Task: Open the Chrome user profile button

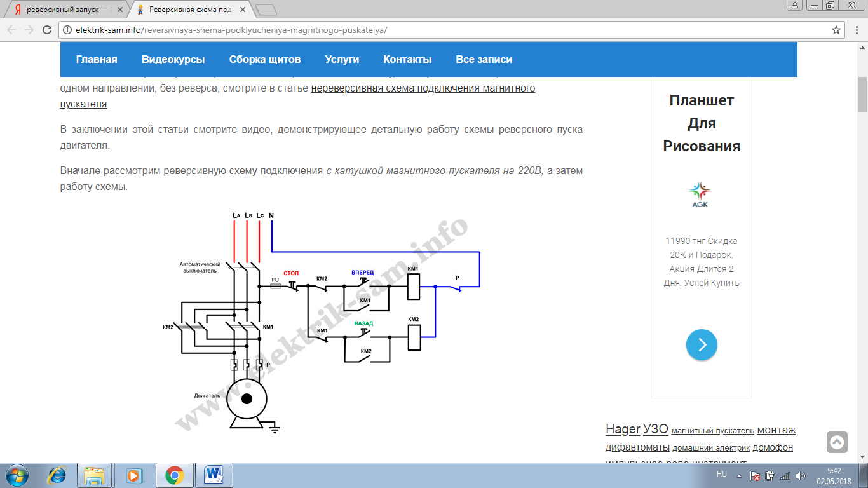Action: coord(794,5)
